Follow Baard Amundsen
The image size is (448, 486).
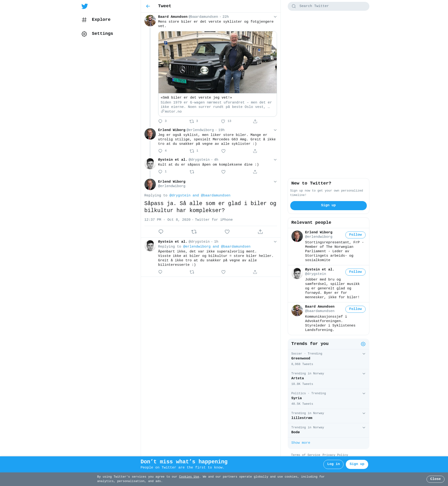[x=355, y=309]
